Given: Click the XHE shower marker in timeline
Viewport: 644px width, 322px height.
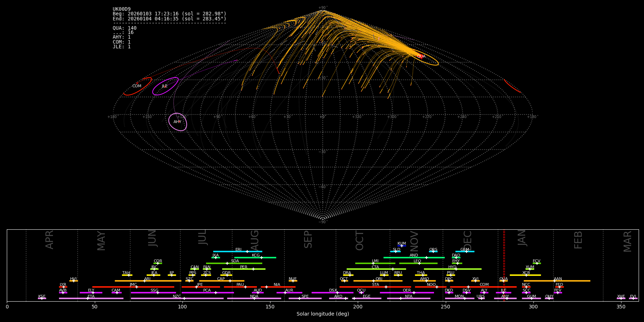Looking at the screenshot, I should click(621, 298).
